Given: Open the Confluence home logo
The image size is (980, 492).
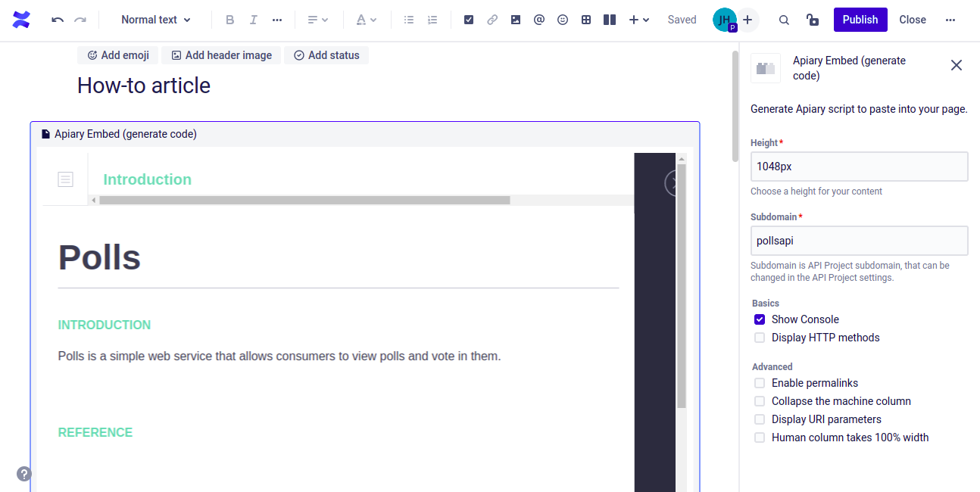Looking at the screenshot, I should 22,20.
